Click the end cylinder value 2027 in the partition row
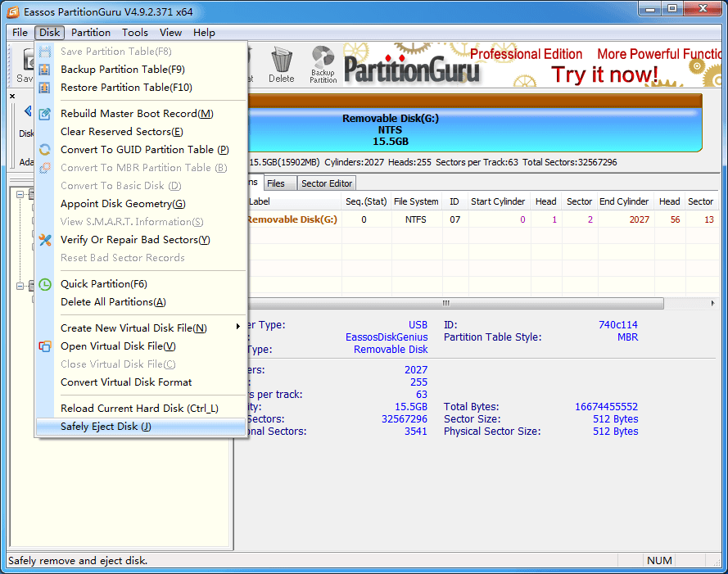The image size is (728, 574). [x=640, y=219]
